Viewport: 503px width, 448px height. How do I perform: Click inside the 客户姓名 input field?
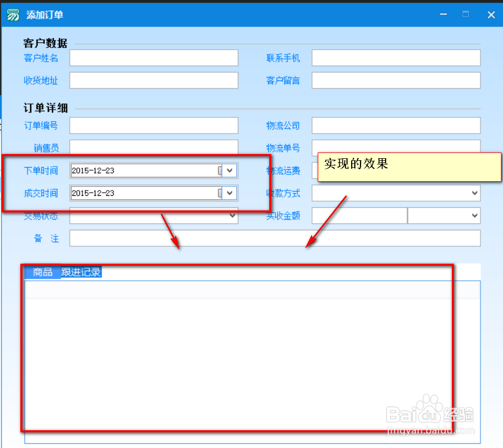click(x=154, y=57)
